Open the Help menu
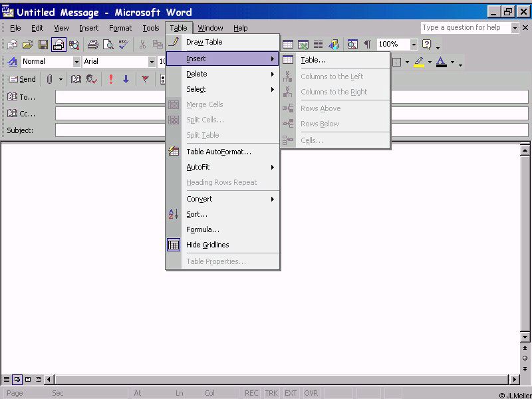Viewport: 532px width, 399px height. (x=241, y=28)
